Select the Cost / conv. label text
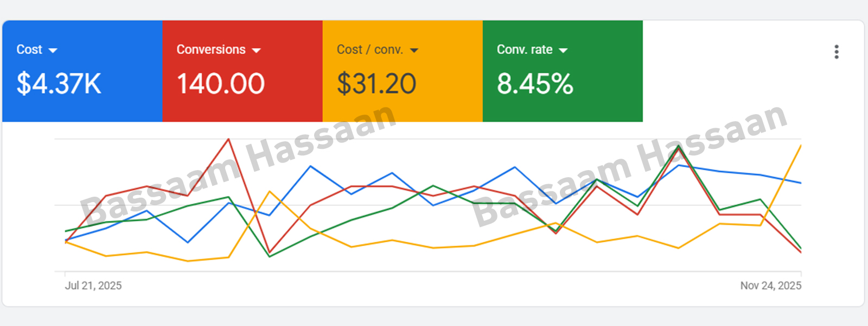 coord(370,49)
